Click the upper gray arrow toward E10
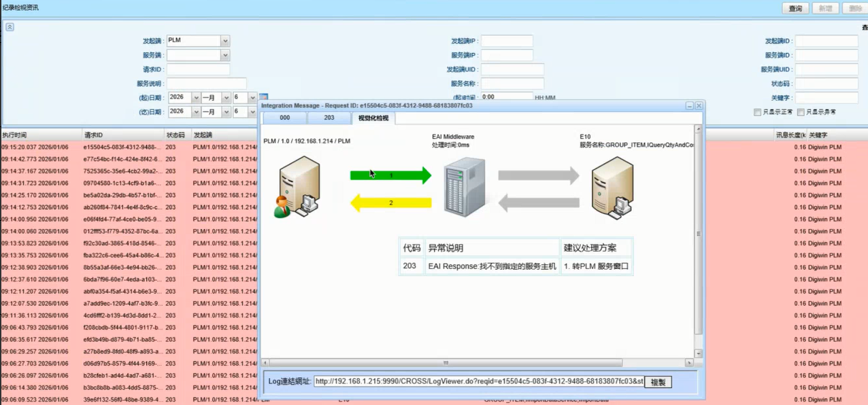This screenshot has height=405, width=868. tap(538, 176)
